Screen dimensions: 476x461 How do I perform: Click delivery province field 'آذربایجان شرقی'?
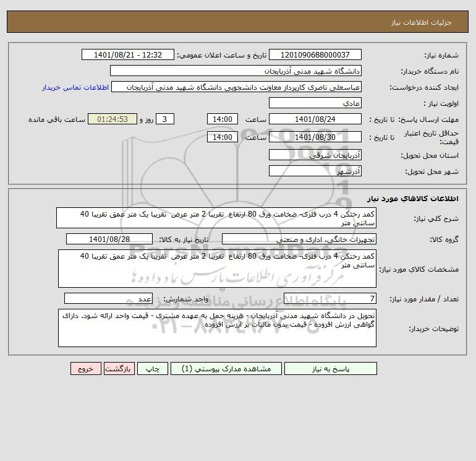pos(315,155)
